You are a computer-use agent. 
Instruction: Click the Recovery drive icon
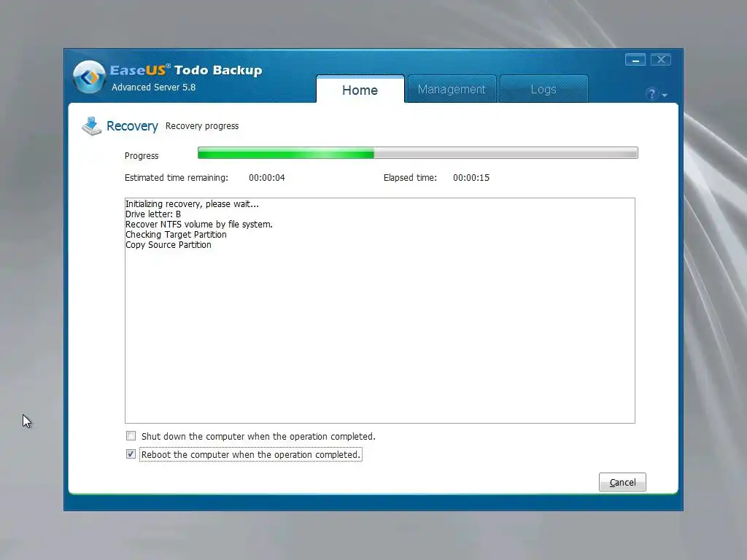point(91,126)
